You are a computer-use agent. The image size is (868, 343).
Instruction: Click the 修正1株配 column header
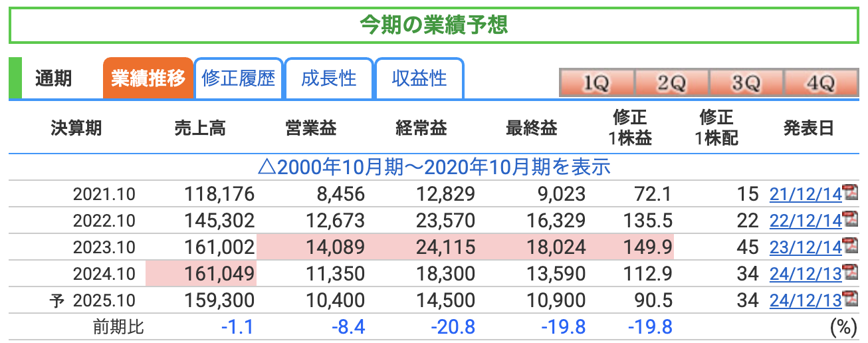pos(715,128)
